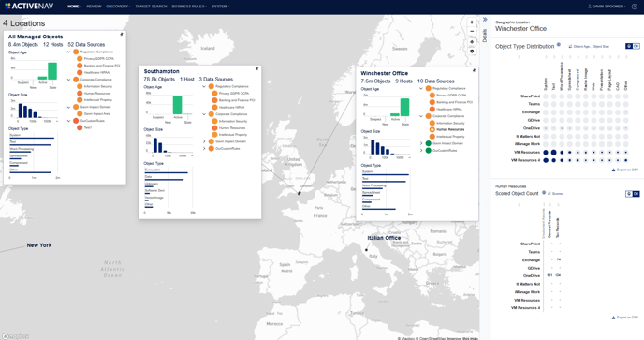
Task: Open the Discovery menu
Action: pyautogui.click(x=117, y=7)
